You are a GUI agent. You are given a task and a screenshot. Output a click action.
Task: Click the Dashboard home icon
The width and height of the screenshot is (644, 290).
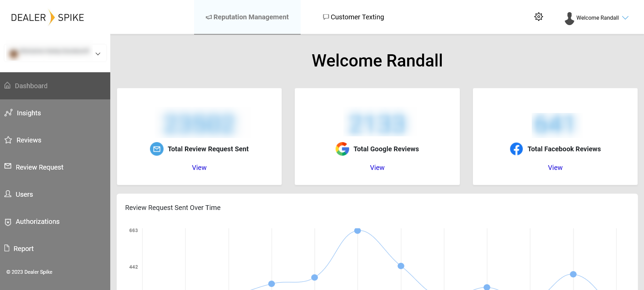click(x=7, y=85)
